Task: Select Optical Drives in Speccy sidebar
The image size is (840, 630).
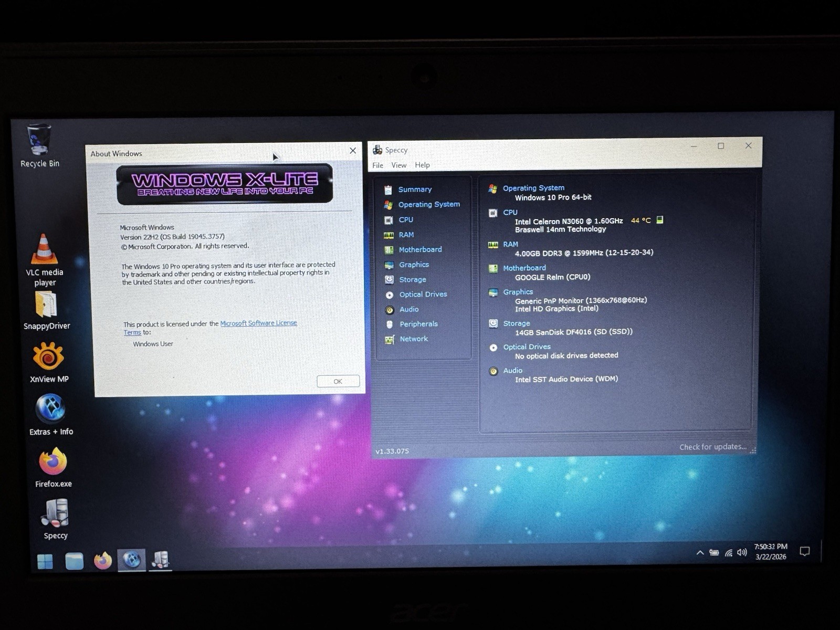Action: (423, 295)
